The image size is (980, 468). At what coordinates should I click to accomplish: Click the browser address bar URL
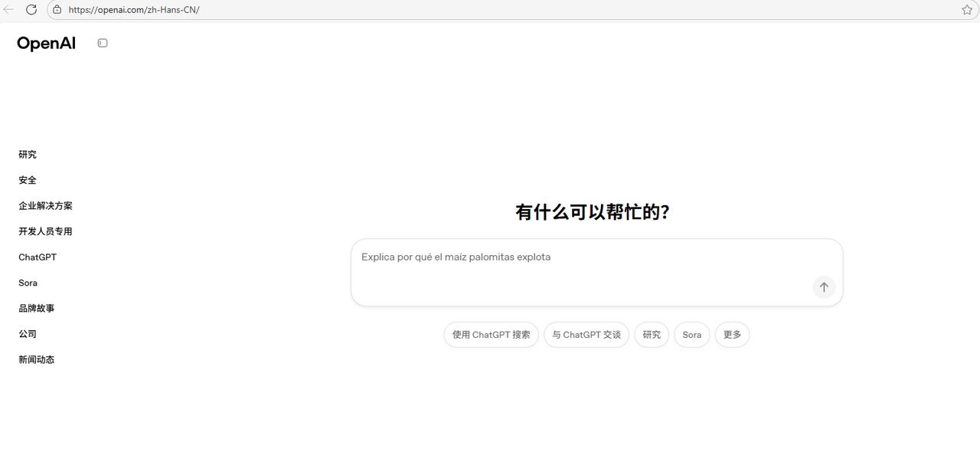[x=134, y=10]
